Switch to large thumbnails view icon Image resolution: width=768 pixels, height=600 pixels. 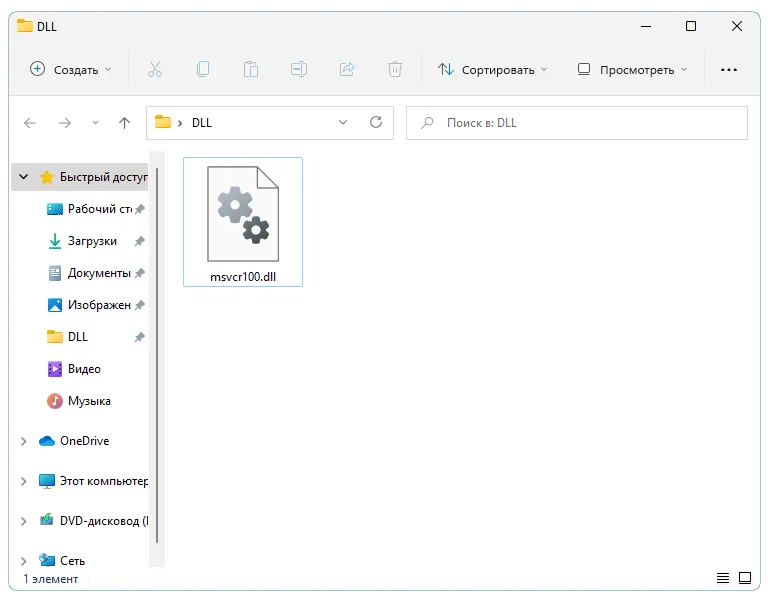745,578
